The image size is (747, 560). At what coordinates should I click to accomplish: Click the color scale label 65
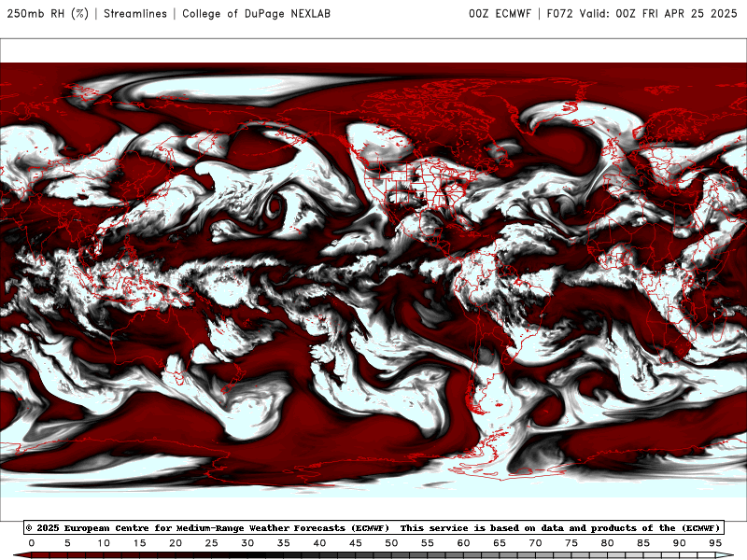(500, 543)
